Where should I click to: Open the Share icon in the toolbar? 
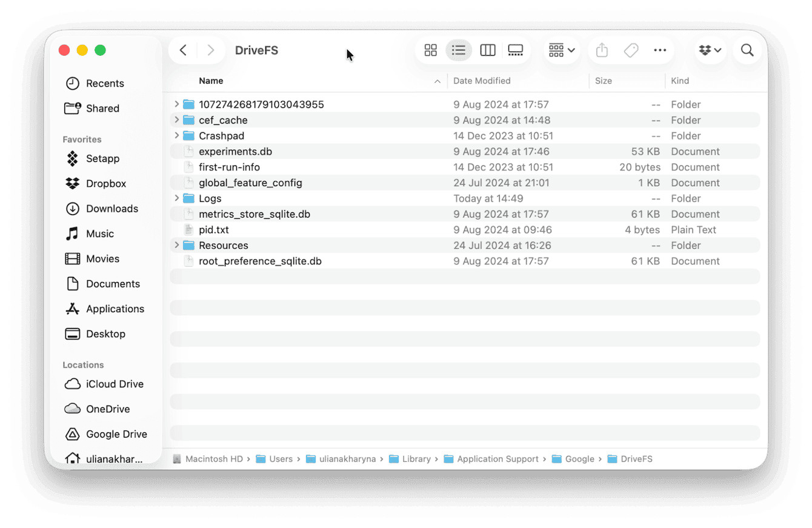[602, 50]
